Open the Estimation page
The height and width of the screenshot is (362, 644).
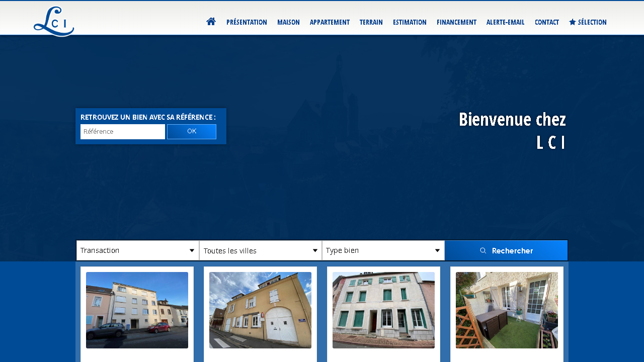click(410, 22)
